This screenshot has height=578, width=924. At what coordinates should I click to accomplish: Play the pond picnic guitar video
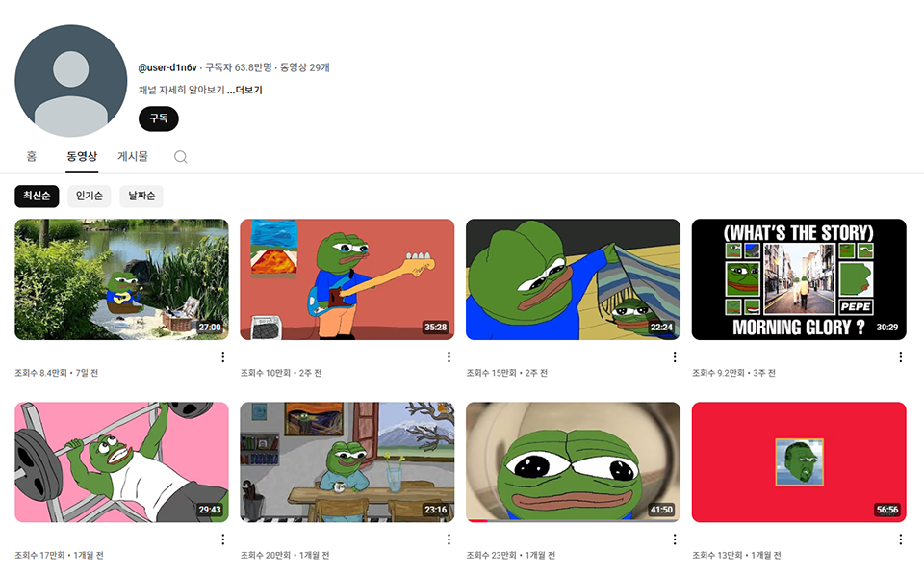click(121, 279)
